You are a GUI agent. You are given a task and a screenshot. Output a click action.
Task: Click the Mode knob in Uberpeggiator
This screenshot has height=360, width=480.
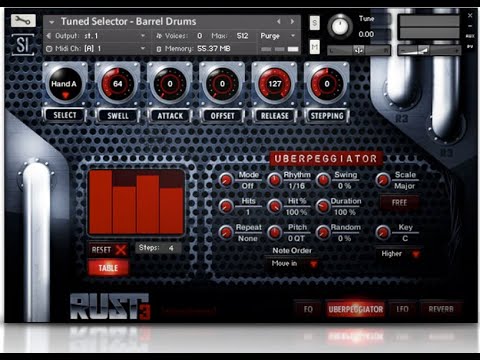[226, 180]
